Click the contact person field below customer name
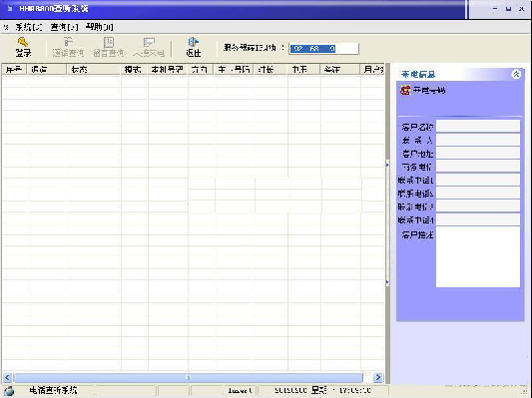The height and width of the screenshot is (398, 532). click(478, 140)
